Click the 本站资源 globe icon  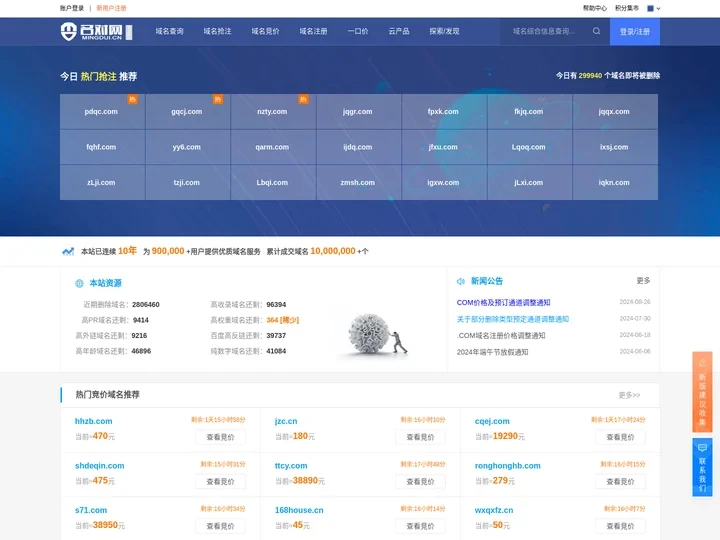79,283
